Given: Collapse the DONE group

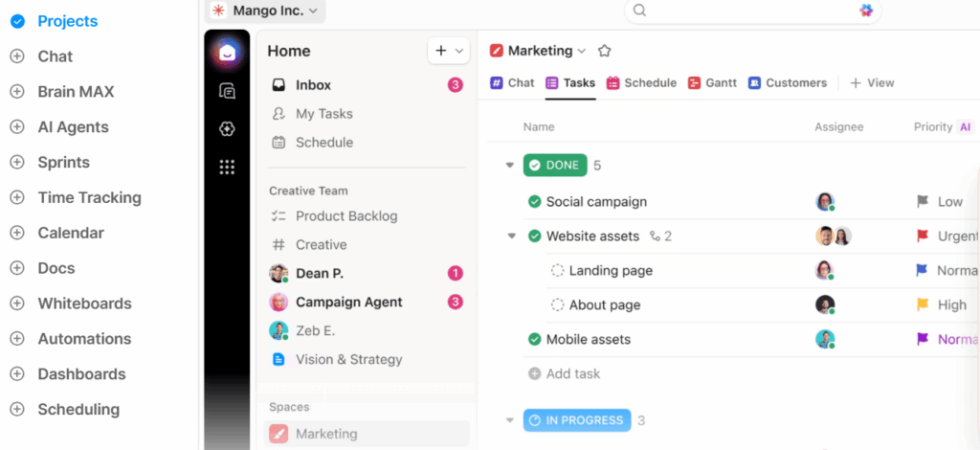Looking at the screenshot, I should 509,166.
